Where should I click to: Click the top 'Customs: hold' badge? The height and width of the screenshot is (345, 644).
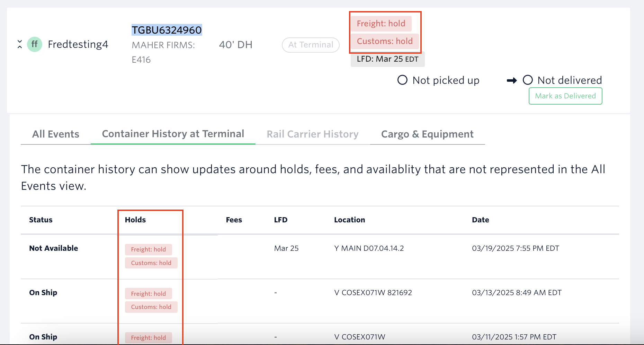[x=385, y=41]
